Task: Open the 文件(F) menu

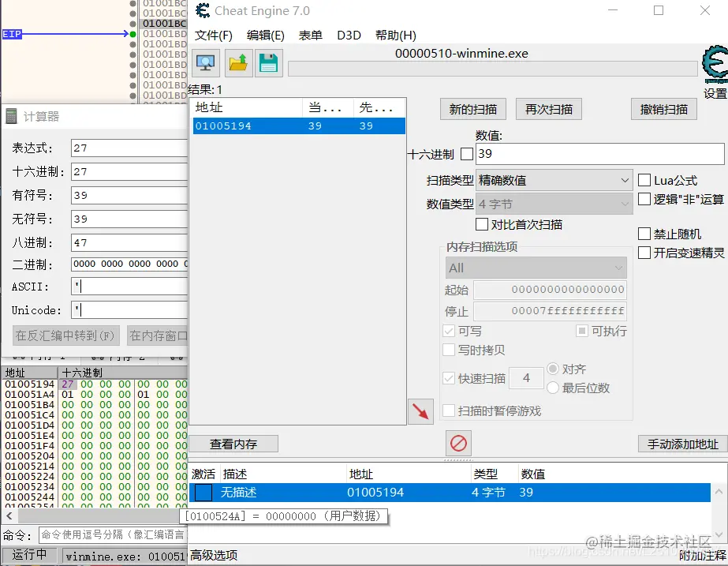Action: [211, 35]
